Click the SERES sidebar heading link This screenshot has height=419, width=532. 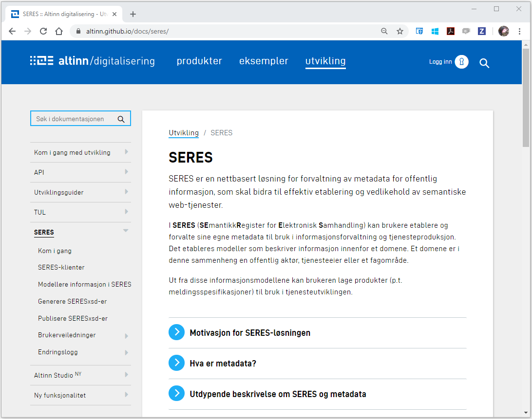tap(44, 232)
